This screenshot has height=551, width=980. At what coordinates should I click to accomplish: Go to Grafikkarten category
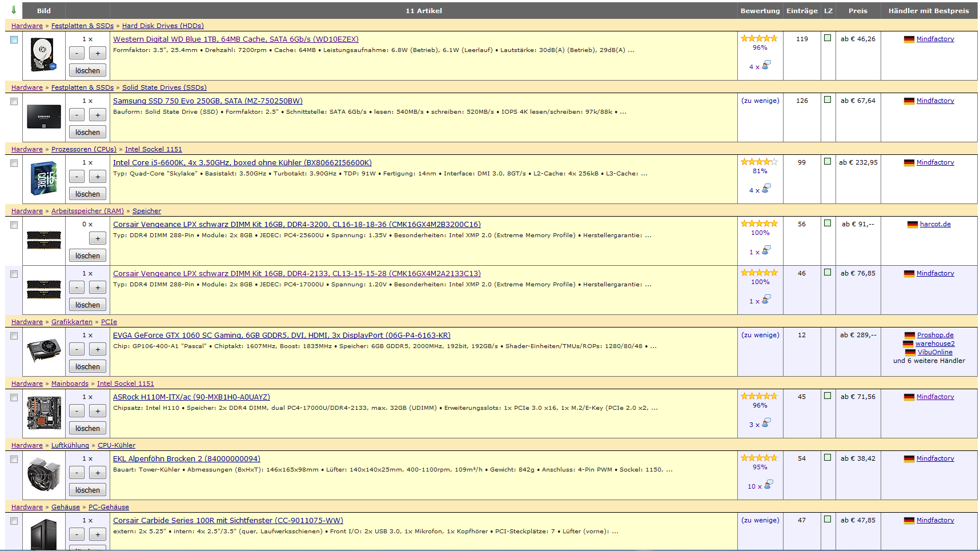pyautogui.click(x=72, y=322)
